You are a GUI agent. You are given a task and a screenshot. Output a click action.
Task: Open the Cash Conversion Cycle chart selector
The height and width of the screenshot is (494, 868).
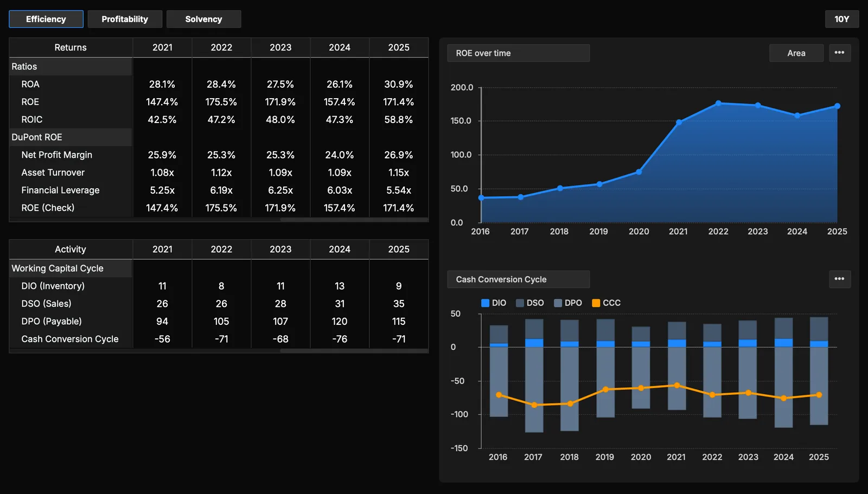click(x=518, y=279)
